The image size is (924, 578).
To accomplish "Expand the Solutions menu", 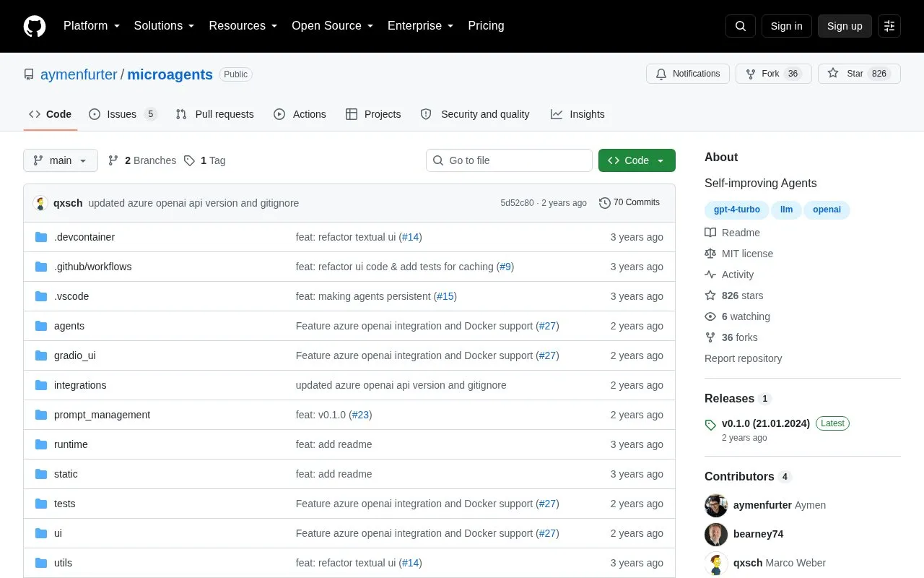I will coord(165,26).
